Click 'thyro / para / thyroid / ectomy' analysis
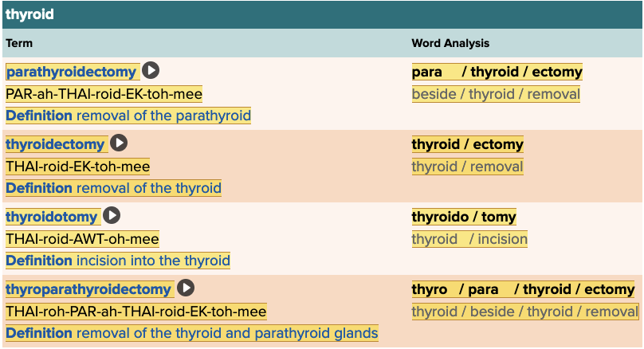 (523, 289)
